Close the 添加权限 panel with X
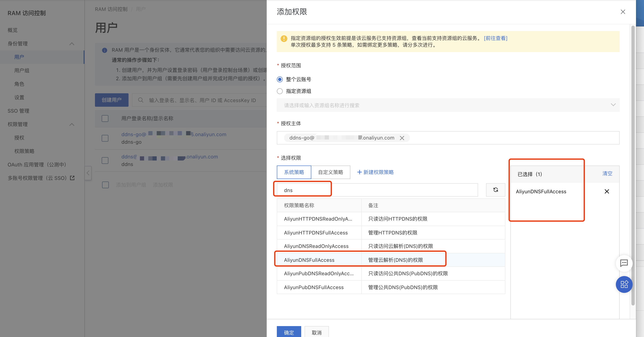This screenshot has width=644, height=337. (x=623, y=12)
